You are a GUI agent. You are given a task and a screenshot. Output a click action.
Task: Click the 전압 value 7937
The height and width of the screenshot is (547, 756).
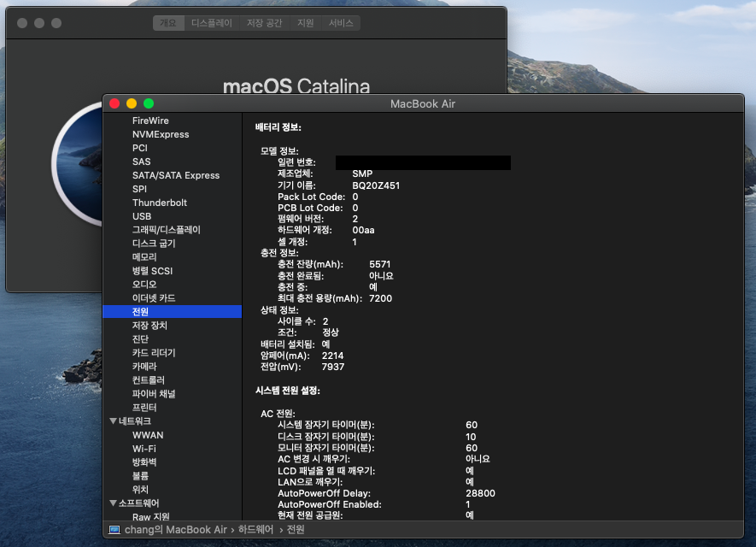pyautogui.click(x=333, y=367)
